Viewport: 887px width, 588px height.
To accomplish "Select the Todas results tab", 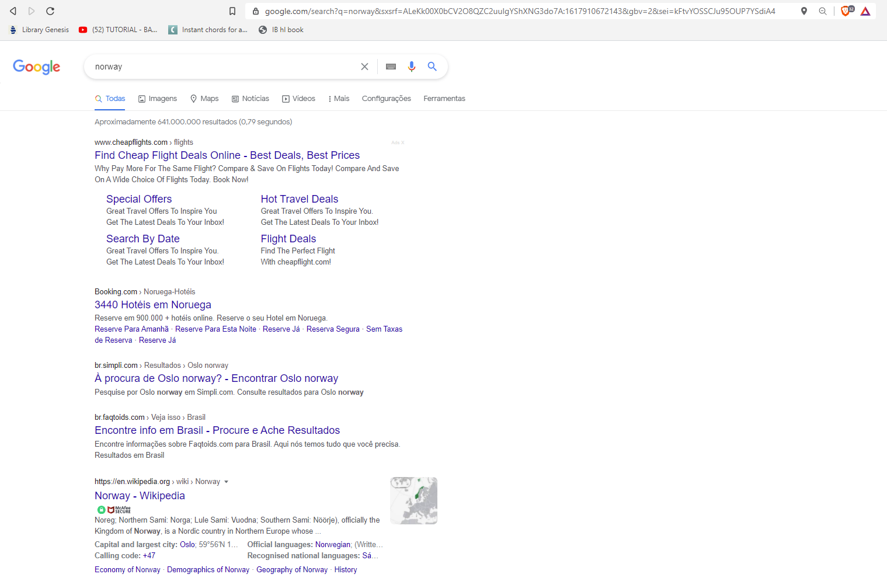I will coord(110,99).
